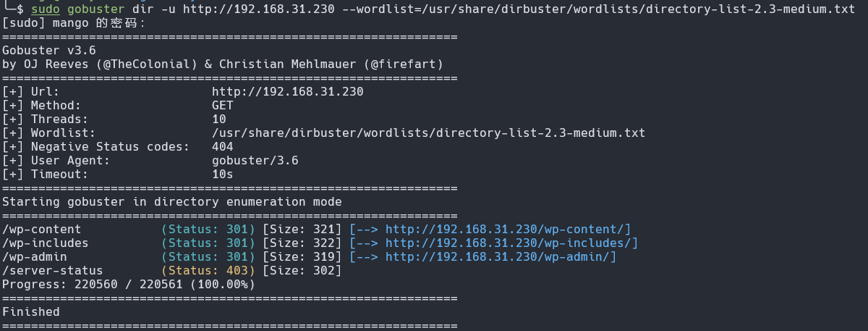868x331 pixels.
Task: Follow the wp-admin redirect URL
Action: [x=501, y=257]
